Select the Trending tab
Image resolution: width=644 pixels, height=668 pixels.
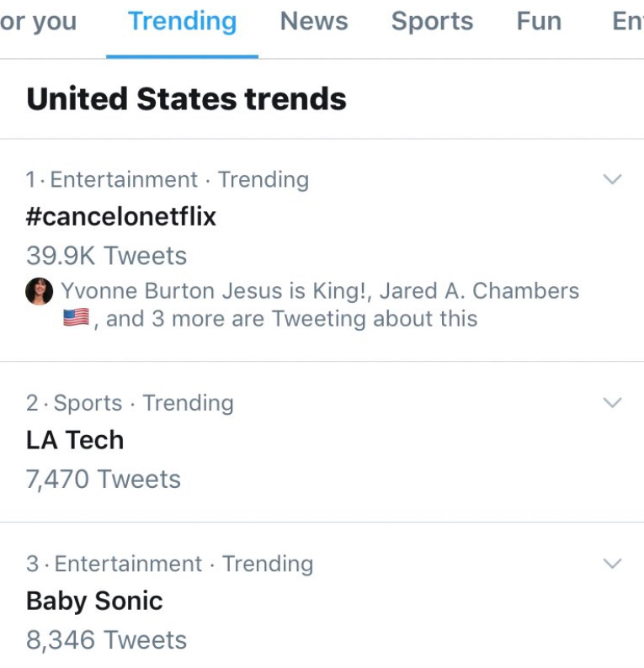point(182,21)
